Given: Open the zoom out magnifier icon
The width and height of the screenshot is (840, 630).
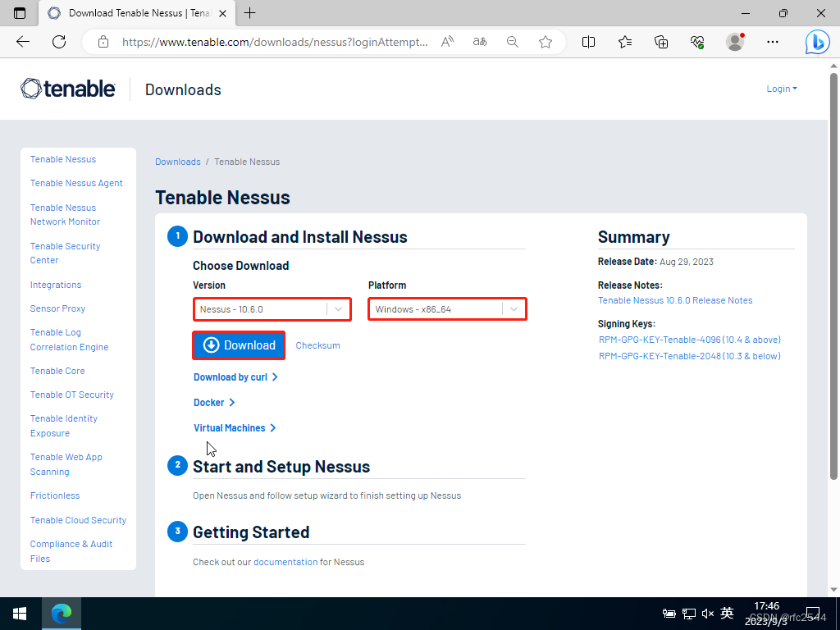Looking at the screenshot, I should pyautogui.click(x=513, y=42).
